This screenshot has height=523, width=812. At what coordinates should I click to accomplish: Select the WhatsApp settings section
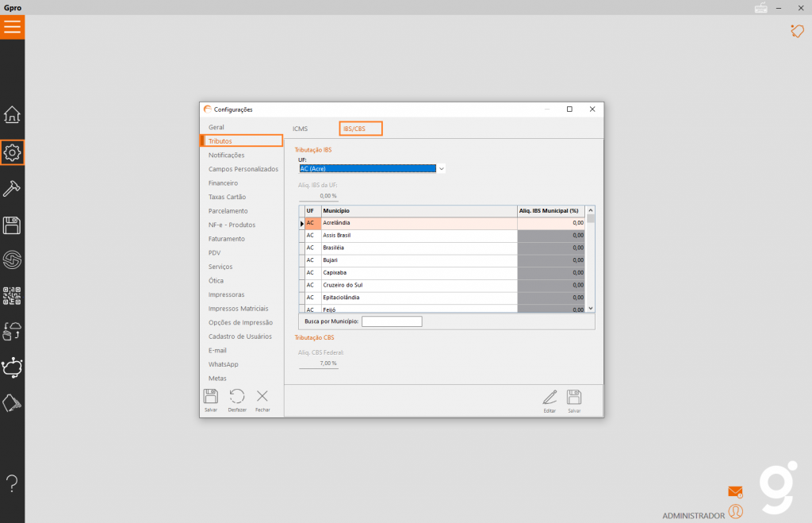tap(223, 364)
